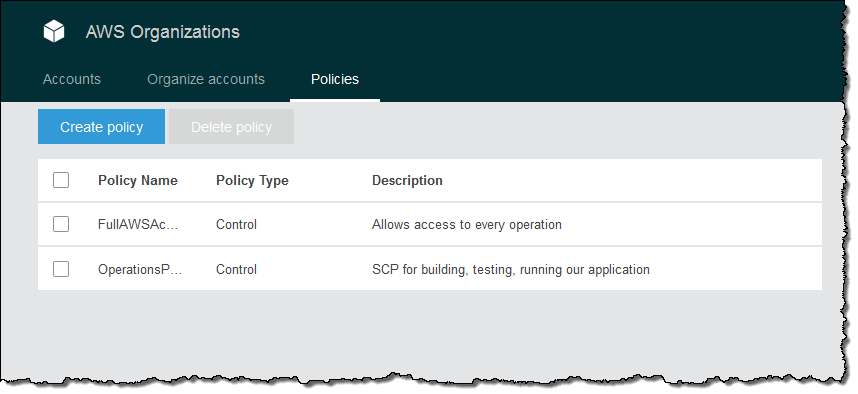Click the 'Allows access to every operation' description
This screenshot has height=394, width=858.
coord(467,225)
